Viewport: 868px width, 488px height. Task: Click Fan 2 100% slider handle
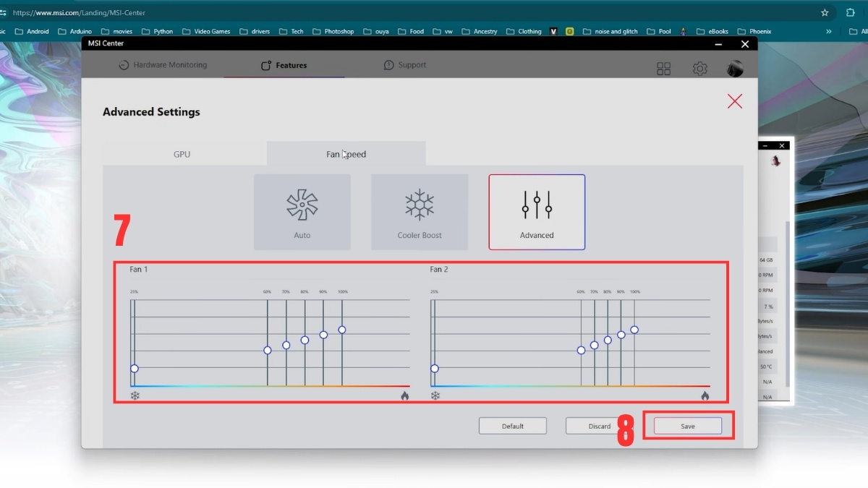634,330
